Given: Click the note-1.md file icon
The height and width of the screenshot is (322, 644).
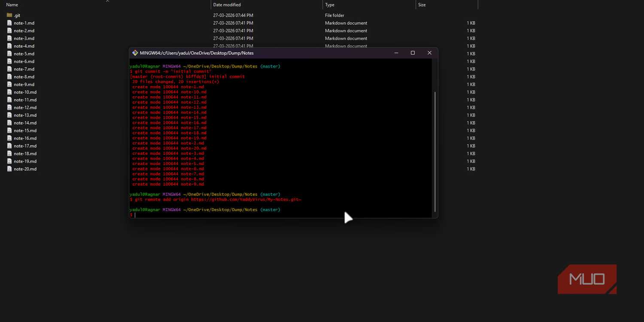Looking at the screenshot, I should pos(9,23).
